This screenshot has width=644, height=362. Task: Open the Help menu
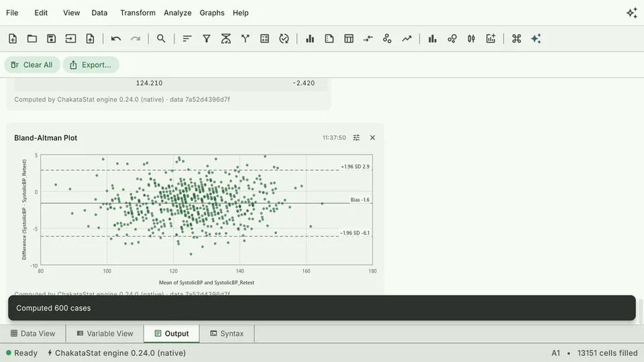click(x=241, y=13)
